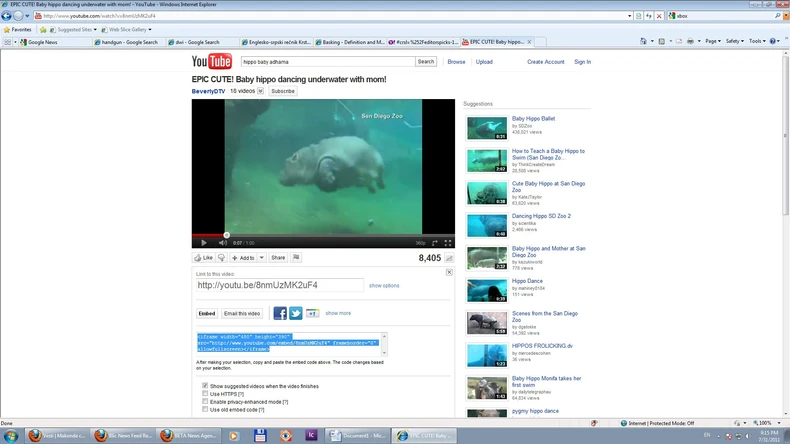Screen dimensions: 790x444
Task: Switch to the handgun - Google Search tab
Action: tap(129, 42)
